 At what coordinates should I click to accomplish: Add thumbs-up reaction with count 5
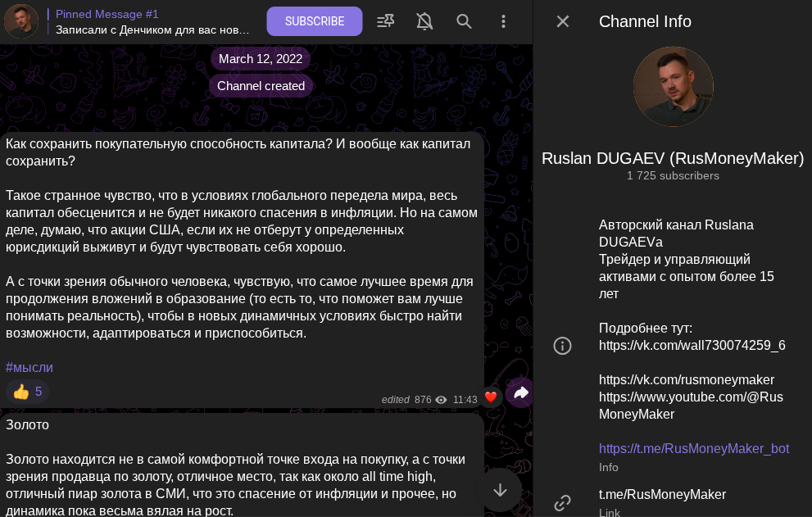(x=27, y=392)
